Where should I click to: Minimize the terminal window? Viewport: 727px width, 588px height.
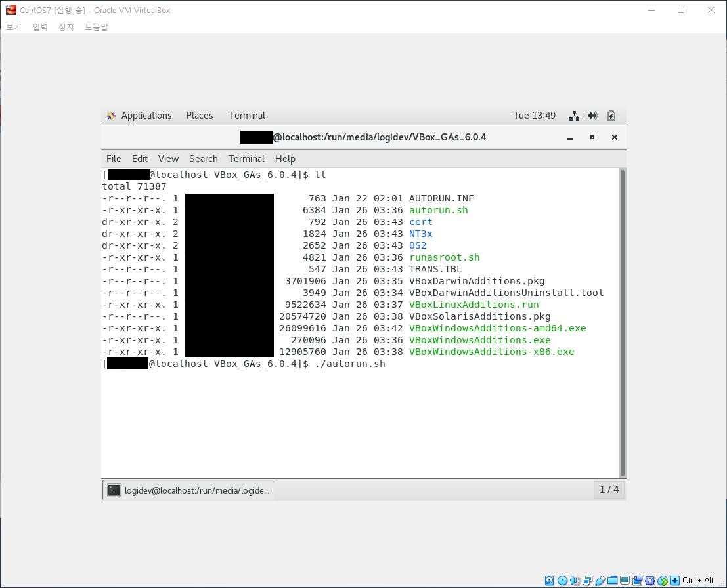(x=570, y=137)
